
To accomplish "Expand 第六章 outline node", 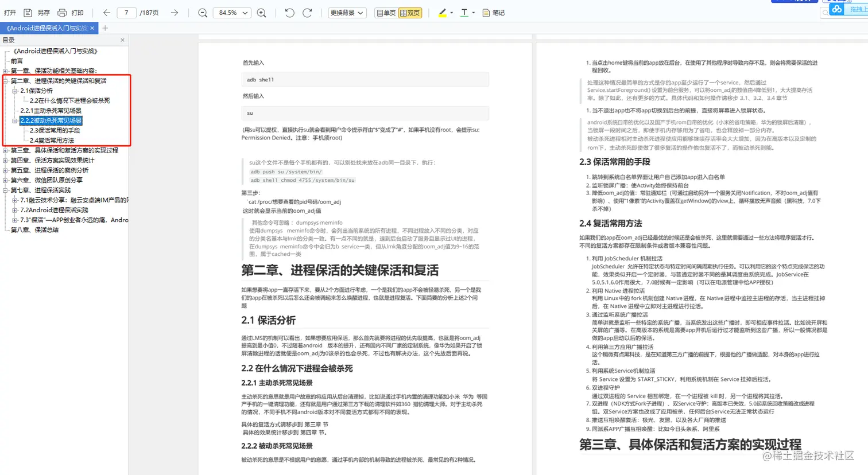I will pyautogui.click(x=5, y=180).
